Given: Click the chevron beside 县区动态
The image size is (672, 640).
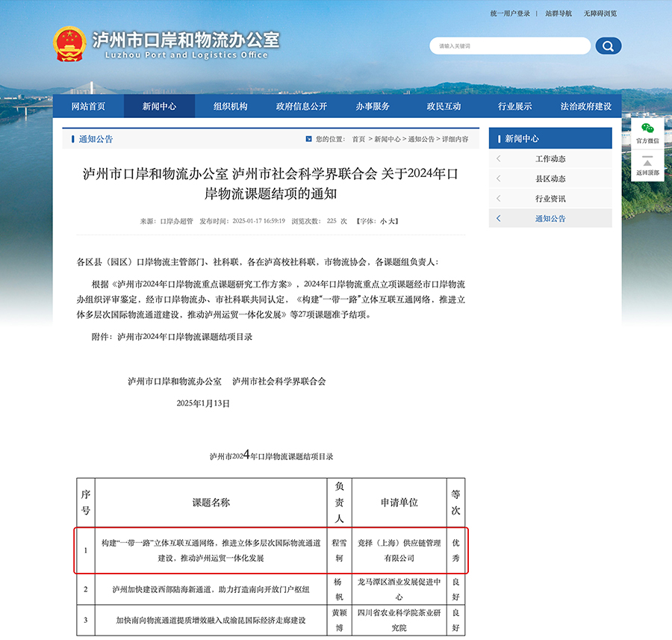Looking at the screenshot, I should point(499,179).
